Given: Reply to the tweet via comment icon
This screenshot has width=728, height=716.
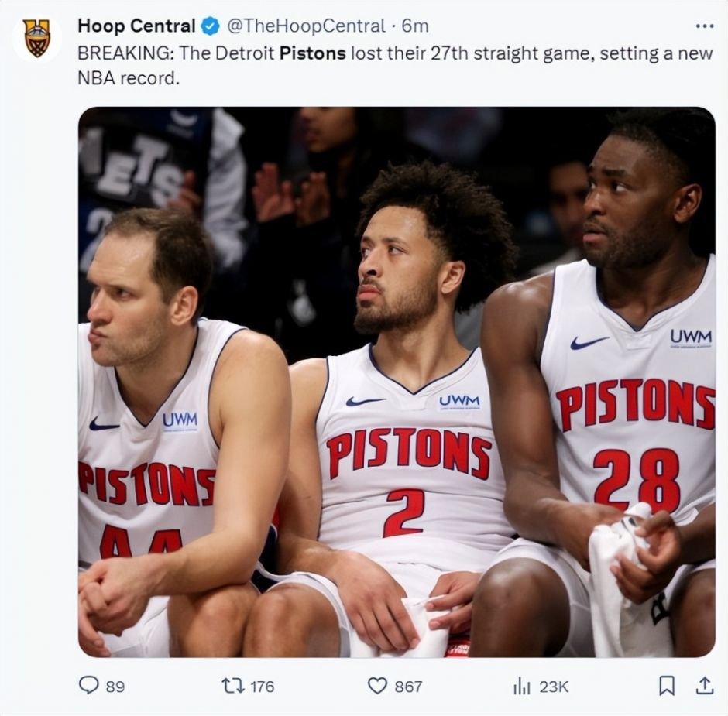Looking at the screenshot, I should point(89,686).
